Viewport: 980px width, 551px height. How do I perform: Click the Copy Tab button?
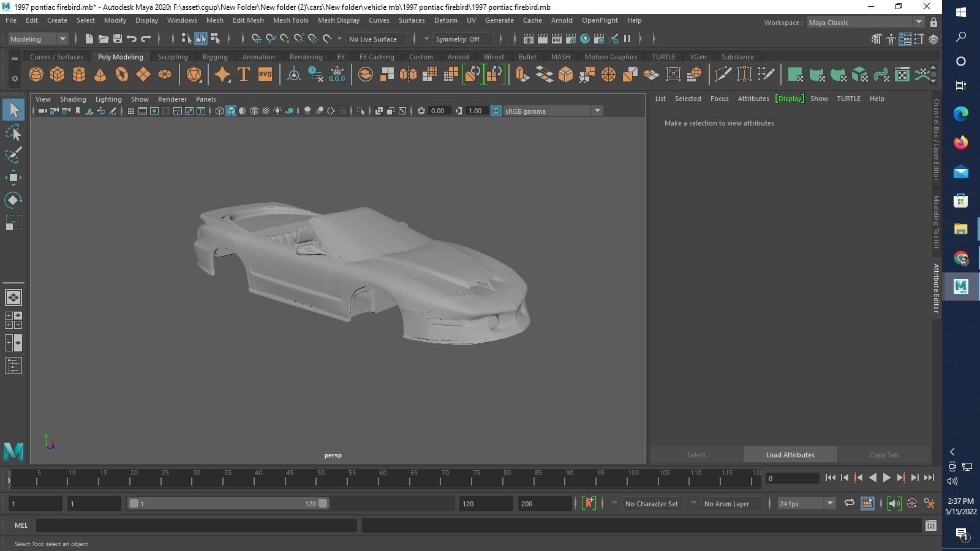click(x=884, y=455)
